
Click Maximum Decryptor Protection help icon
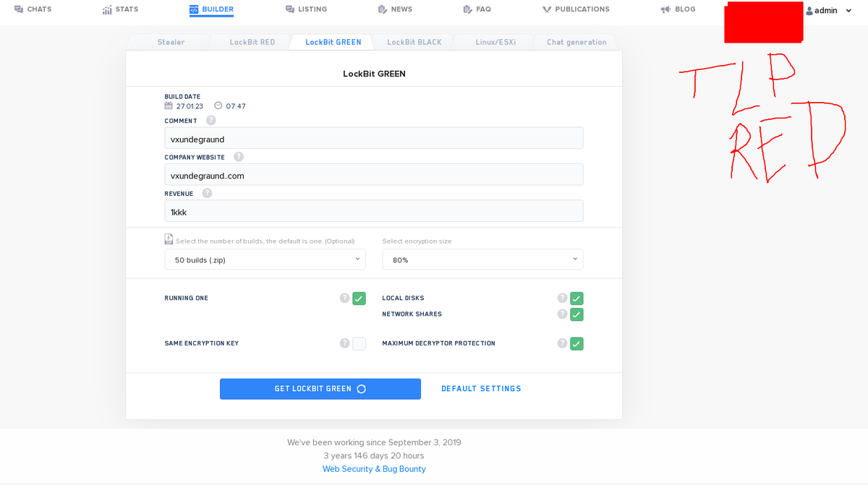pyautogui.click(x=563, y=343)
